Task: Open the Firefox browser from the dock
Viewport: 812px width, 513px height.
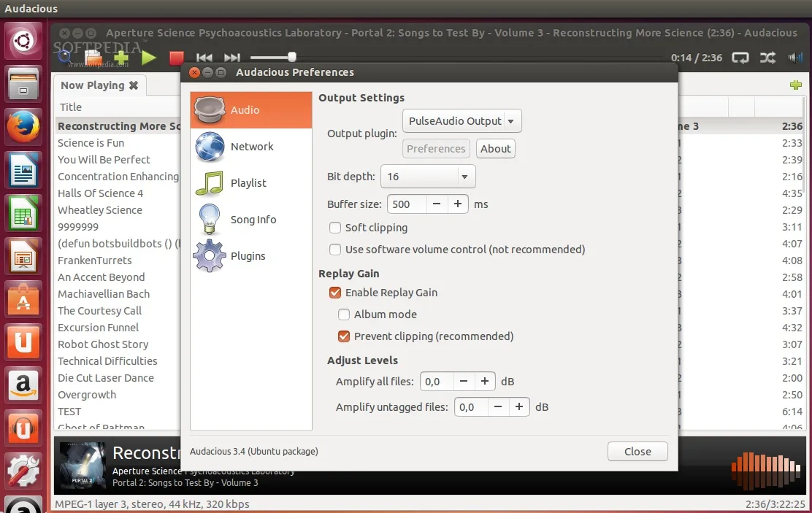Action: (23, 127)
